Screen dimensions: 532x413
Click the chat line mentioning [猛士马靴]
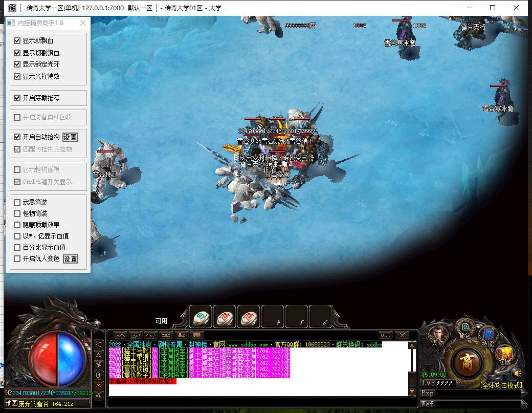[x=199, y=351]
